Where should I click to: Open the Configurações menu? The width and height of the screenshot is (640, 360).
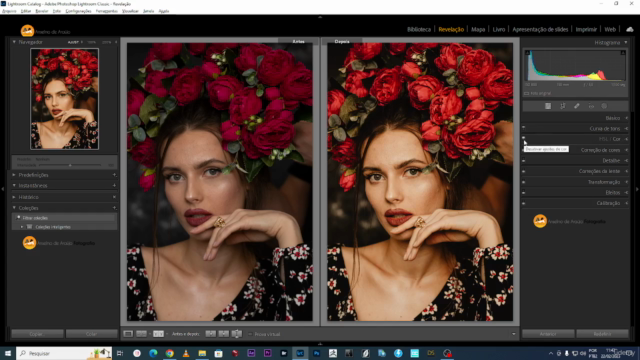[x=78, y=11]
